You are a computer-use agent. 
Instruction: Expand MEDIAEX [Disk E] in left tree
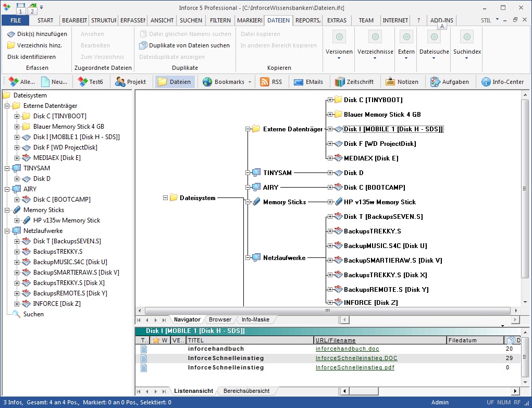point(17,158)
